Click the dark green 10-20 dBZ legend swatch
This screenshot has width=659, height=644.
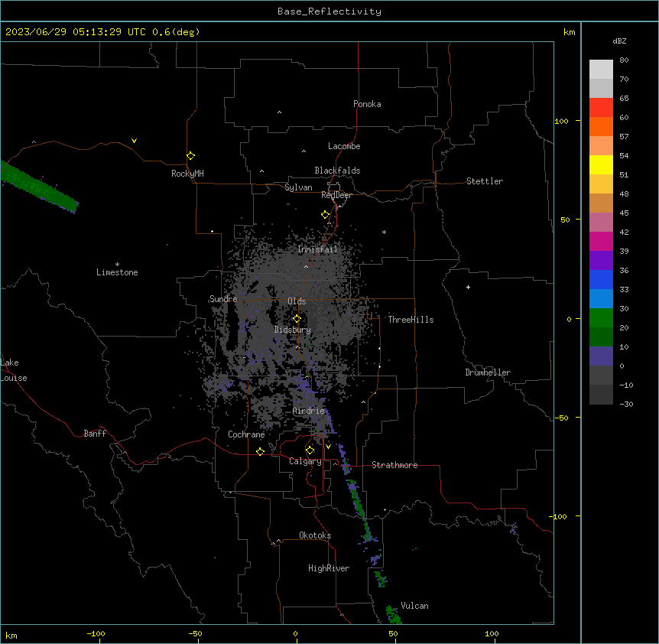click(601, 337)
